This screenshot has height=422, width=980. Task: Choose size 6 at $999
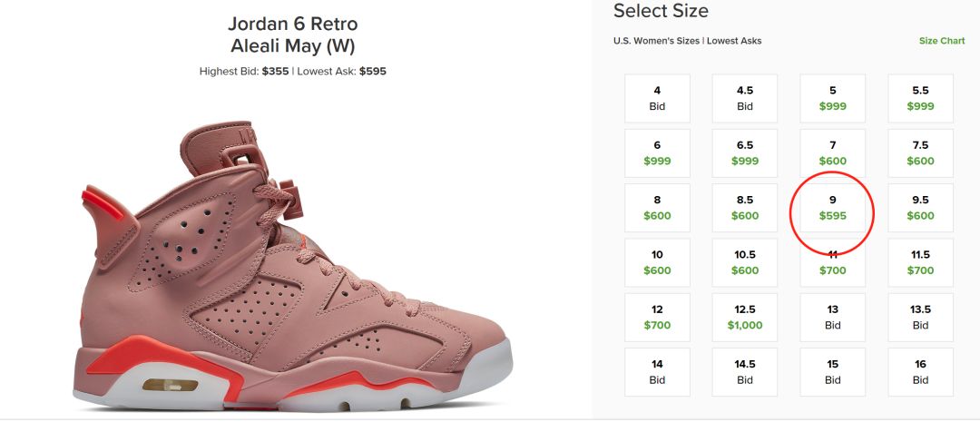657,152
